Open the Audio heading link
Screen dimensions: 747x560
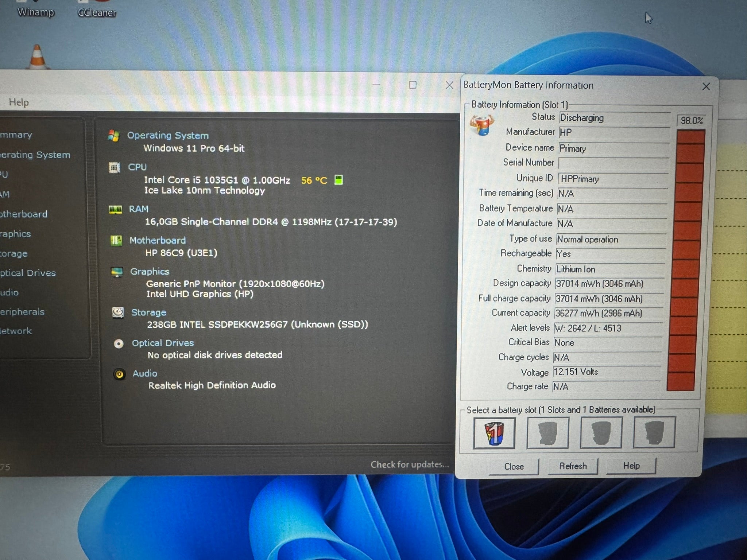coord(145,373)
